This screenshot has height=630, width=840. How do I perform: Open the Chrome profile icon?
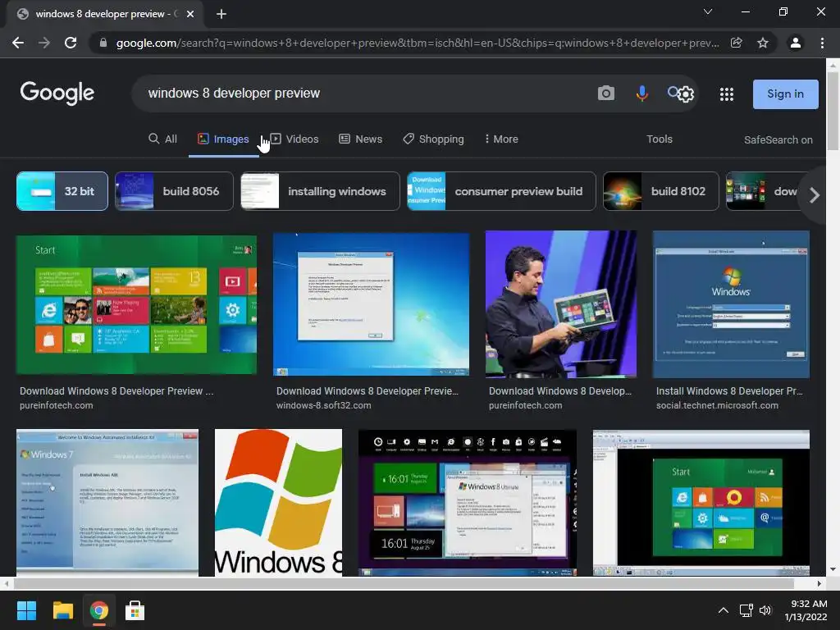tap(796, 43)
